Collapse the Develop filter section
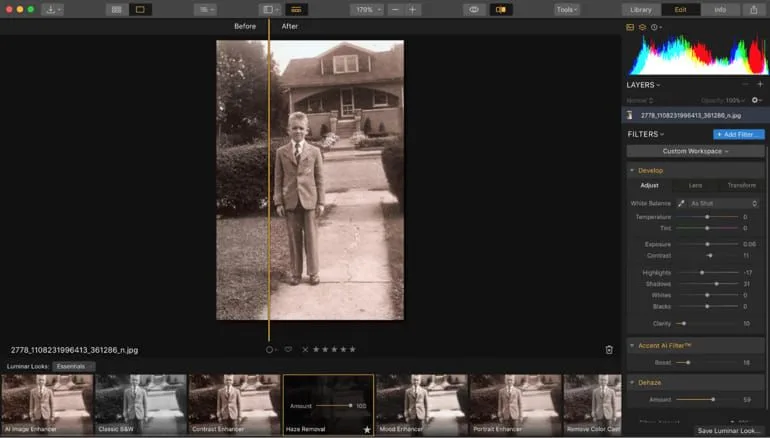 coord(632,170)
